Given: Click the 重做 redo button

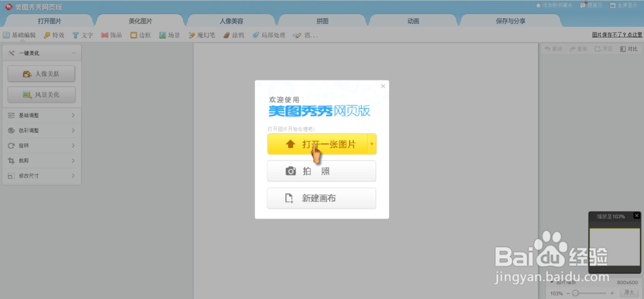Looking at the screenshot, I should coord(578,49).
